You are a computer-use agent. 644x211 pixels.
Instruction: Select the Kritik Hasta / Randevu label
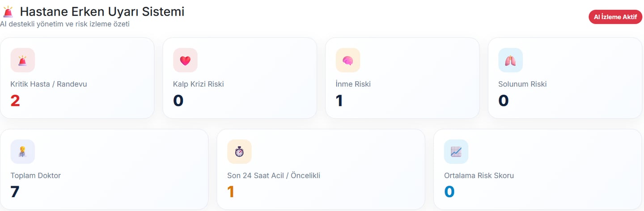[49, 84]
